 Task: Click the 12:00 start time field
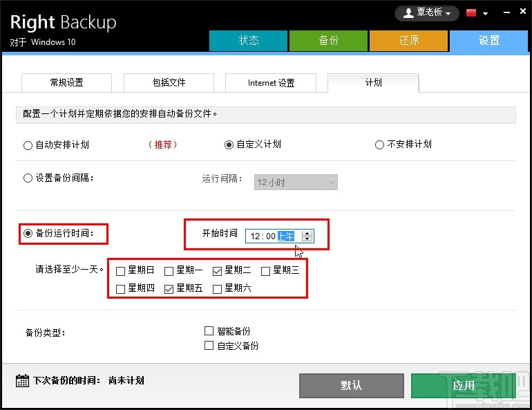pos(280,236)
